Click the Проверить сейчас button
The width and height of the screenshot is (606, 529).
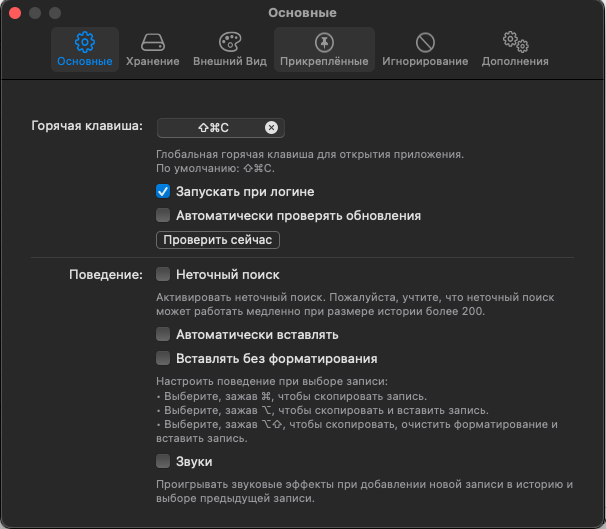point(218,240)
